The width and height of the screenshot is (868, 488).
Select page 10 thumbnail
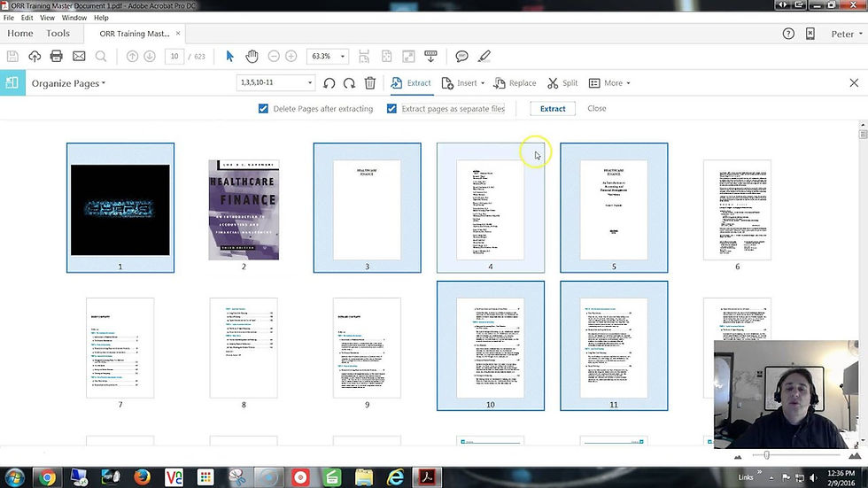point(491,345)
